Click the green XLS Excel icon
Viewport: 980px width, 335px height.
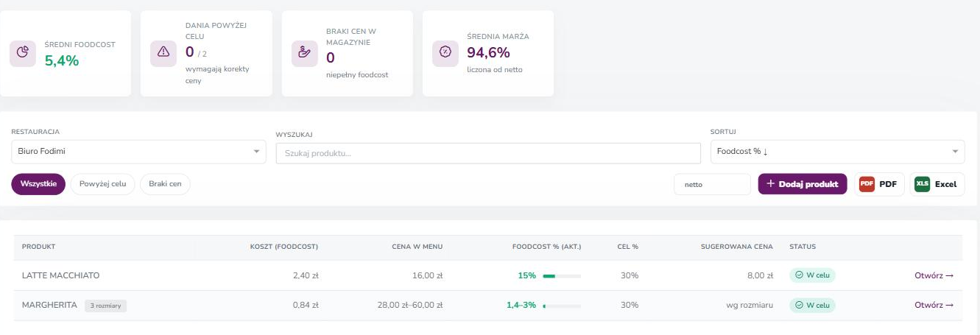click(x=922, y=184)
